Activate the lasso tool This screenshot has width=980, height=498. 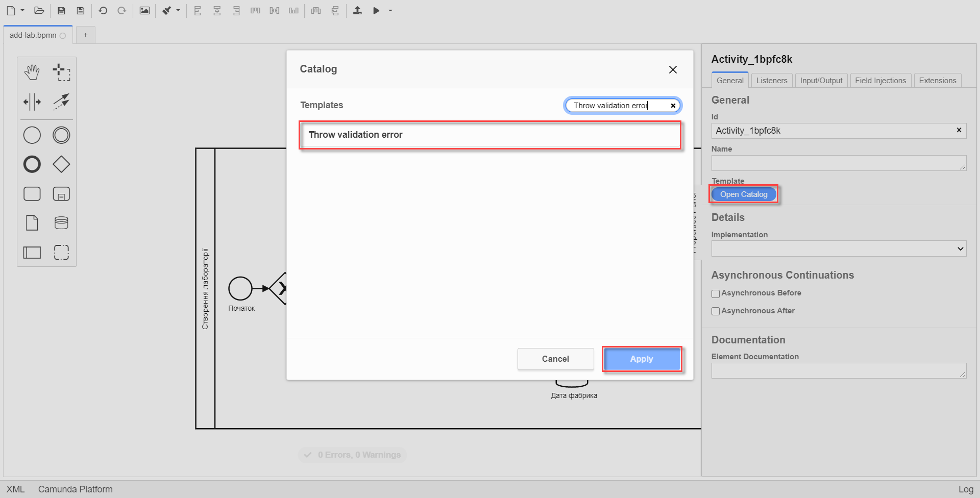coord(61,72)
